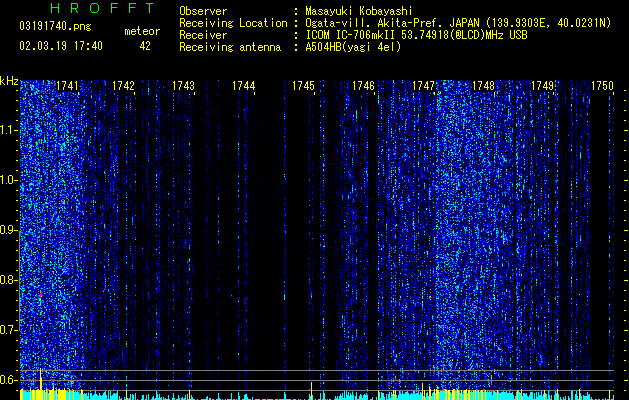Select observer name Masayuki Kobayashi
Viewport: 629px width, 400px height.
(359, 11)
